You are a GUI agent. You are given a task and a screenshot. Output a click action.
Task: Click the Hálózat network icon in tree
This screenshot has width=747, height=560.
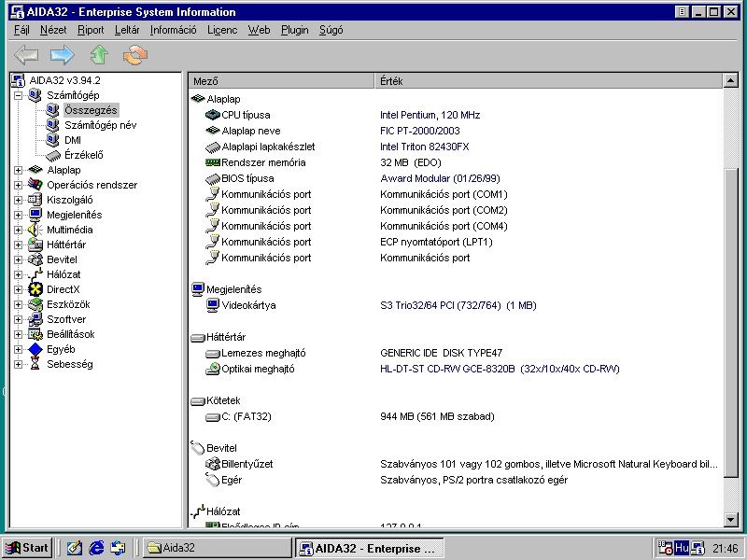pyautogui.click(x=35, y=274)
